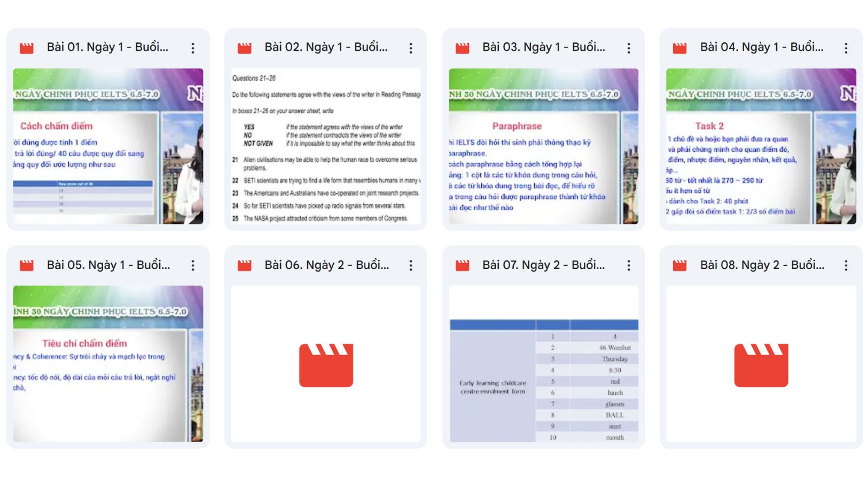Image resolution: width=868 pixels, height=478 pixels.
Task: Click the video file icon beside Bài 01
Action: [x=27, y=48]
